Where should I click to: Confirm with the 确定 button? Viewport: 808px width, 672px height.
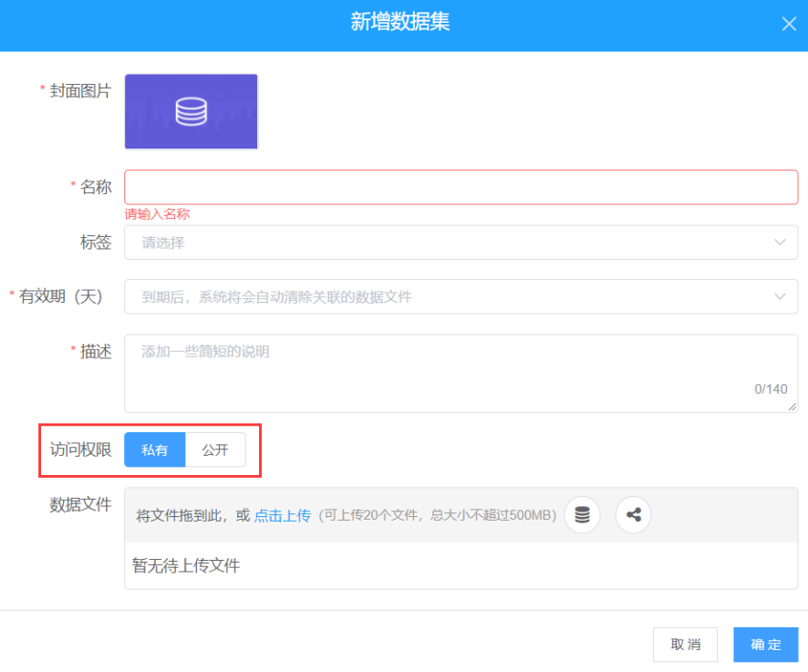765,645
